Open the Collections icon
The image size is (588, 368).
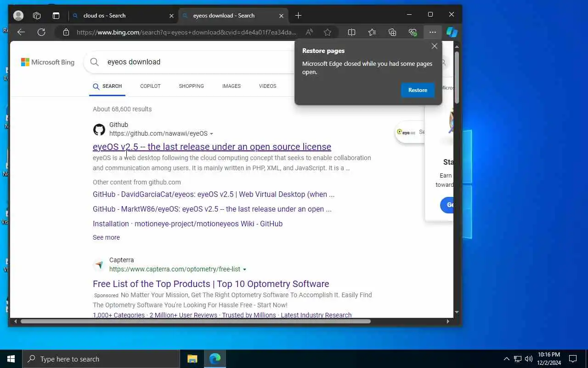[x=392, y=32]
